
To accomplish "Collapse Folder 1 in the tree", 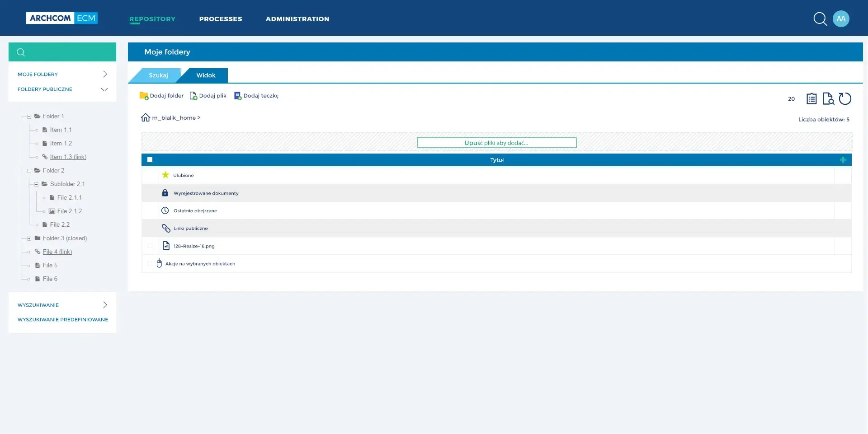I will click(29, 117).
